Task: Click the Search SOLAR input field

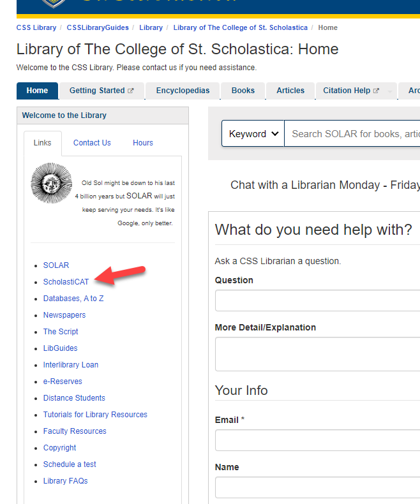Action: [x=352, y=133]
